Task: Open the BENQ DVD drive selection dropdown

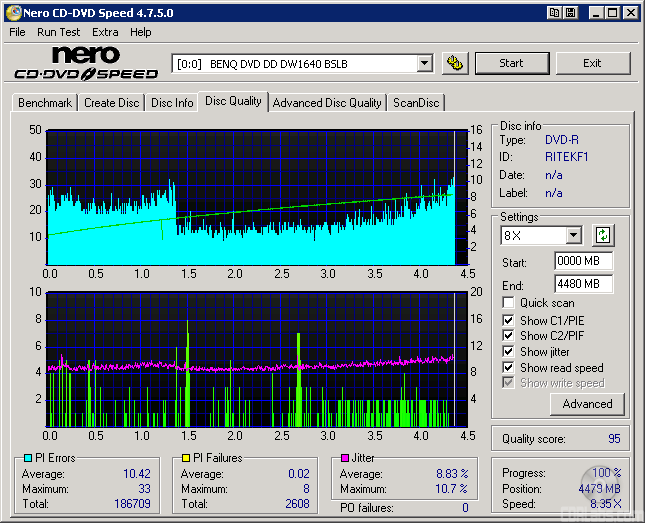Action: tap(424, 63)
